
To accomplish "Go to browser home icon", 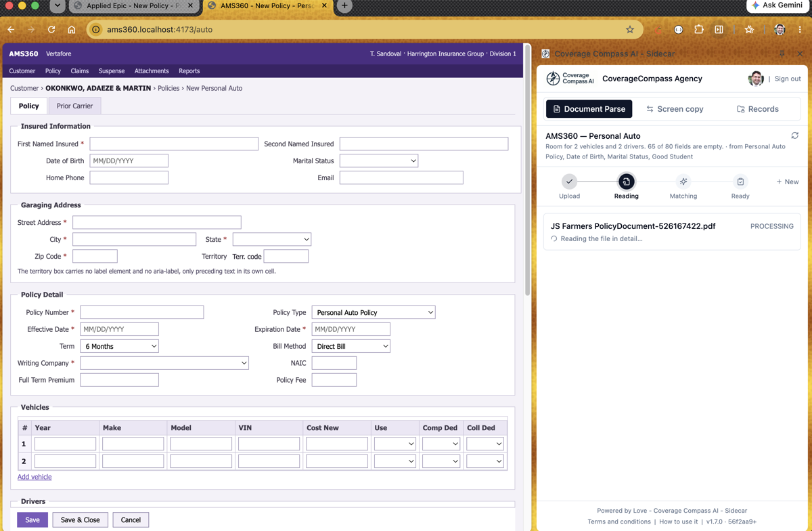I will 72,30.
